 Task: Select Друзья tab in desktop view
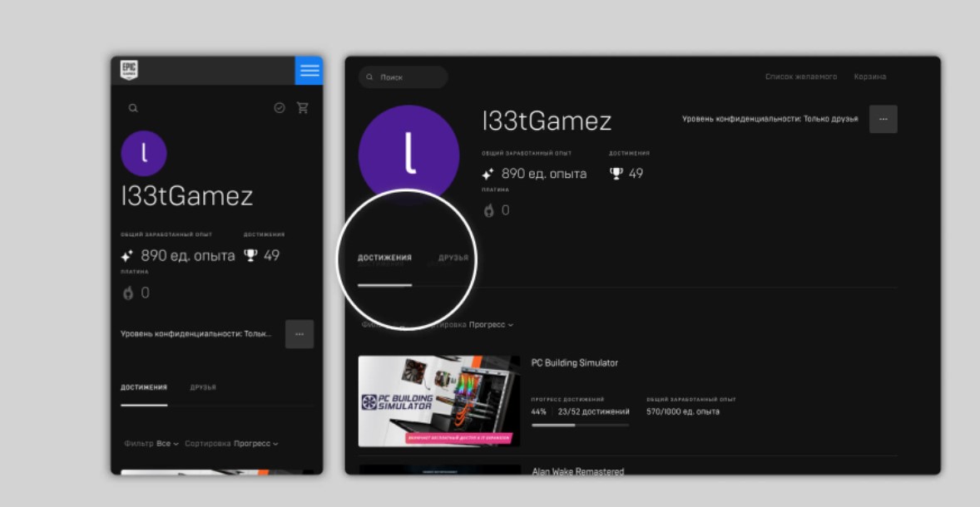point(453,258)
